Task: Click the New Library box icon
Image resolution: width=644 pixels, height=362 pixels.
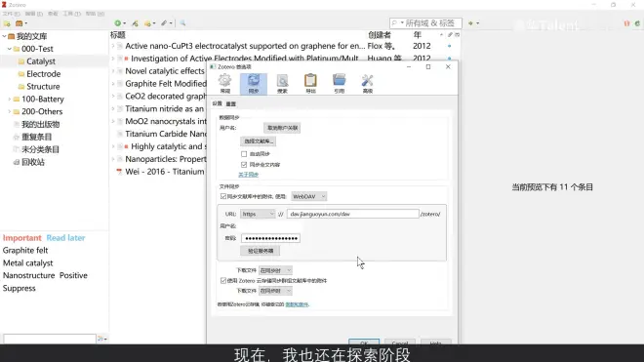Action: click(x=20, y=23)
